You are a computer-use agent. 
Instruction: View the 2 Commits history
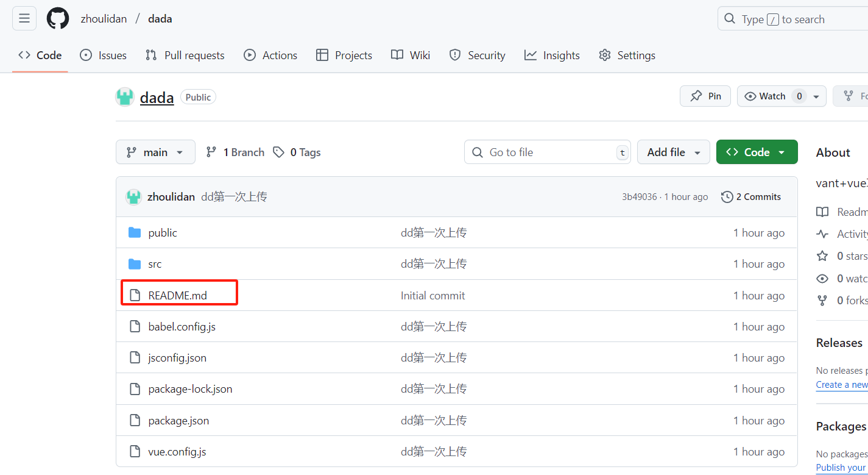(x=751, y=197)
